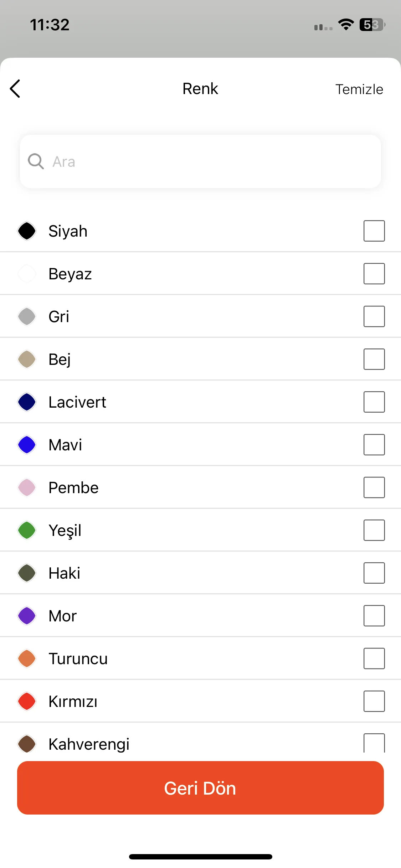This screenshot has height=868, width=401.
Task: Tap the purple Mor color dot
Action: pyautogui.click(x=27, y=616)
